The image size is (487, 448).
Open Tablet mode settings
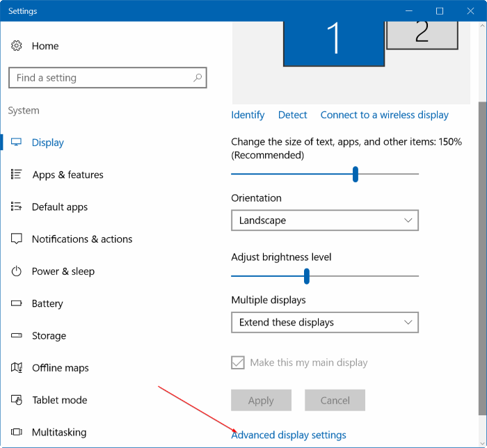click(60, 400)
